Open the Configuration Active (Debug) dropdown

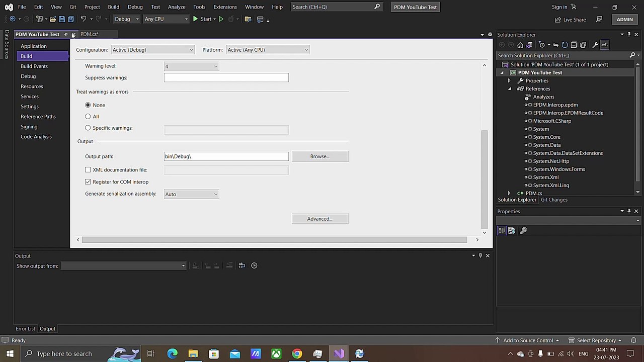(152, 50)
